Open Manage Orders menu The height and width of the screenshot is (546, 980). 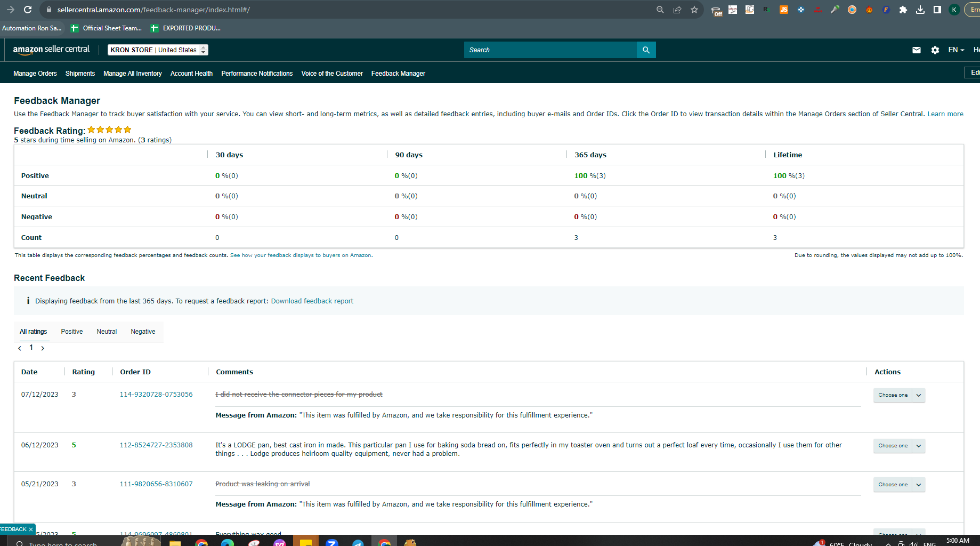pos(35,74)
